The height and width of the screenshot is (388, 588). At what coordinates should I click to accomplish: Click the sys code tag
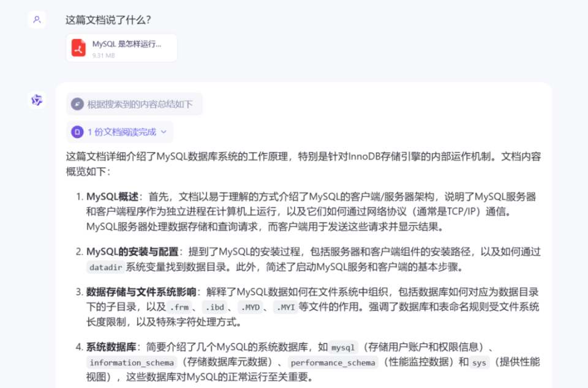pyautogui.click(x=479, y=362)
